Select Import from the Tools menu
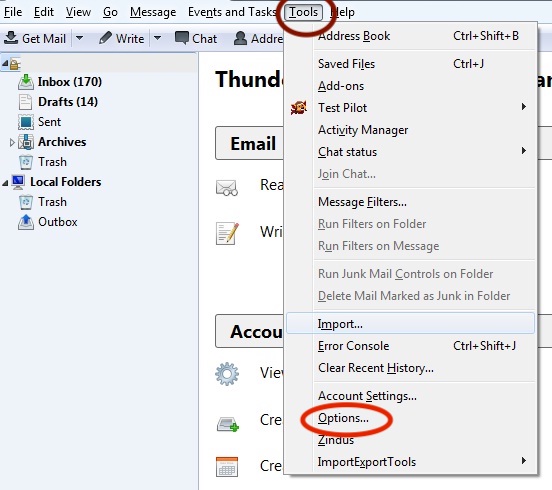 coord(411,323)
